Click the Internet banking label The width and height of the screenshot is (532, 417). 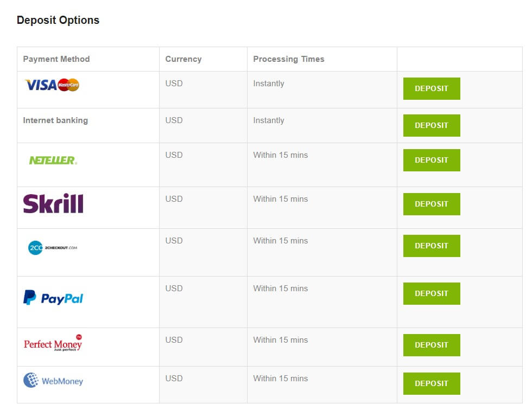(55, 120)
